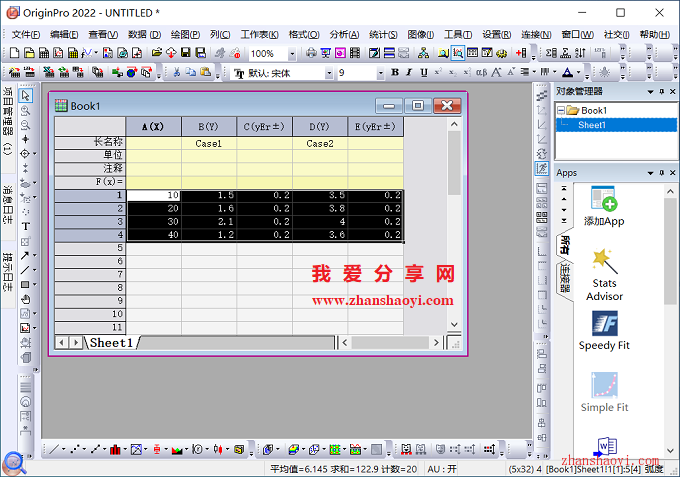Image resolution: width=680 pixels, height=477 pixels.
Task: Launch the Simple Fit app
Action: coord(604,392)
